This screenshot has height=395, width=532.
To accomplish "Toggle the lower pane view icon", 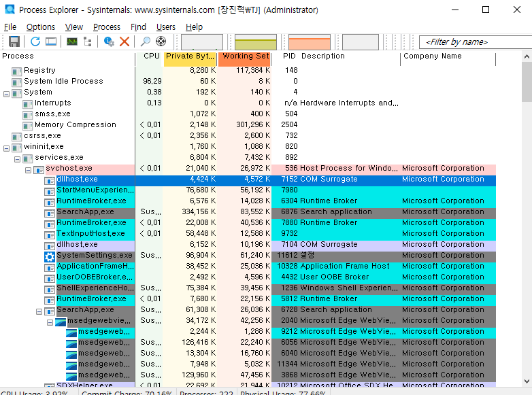I will (51, 41).
